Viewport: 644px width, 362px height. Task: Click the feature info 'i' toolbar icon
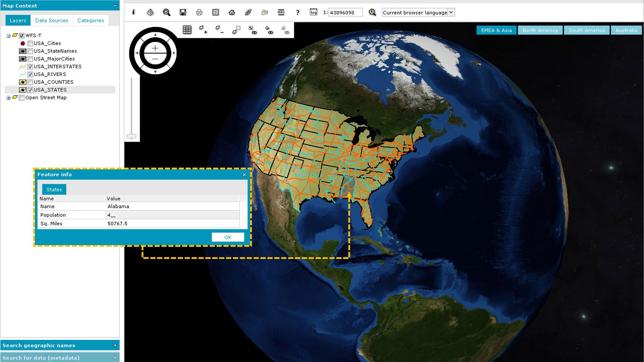click(x=133, y=12)
